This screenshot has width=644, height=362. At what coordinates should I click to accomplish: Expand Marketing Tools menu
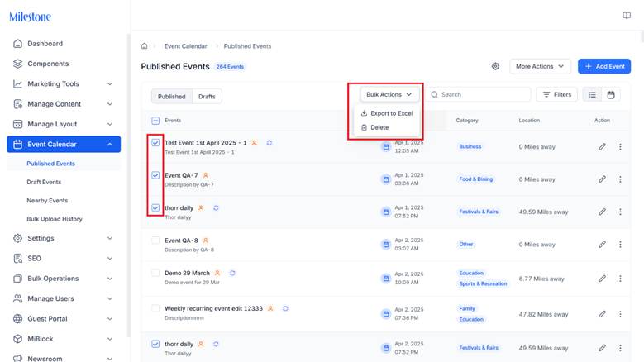(110, 83)
